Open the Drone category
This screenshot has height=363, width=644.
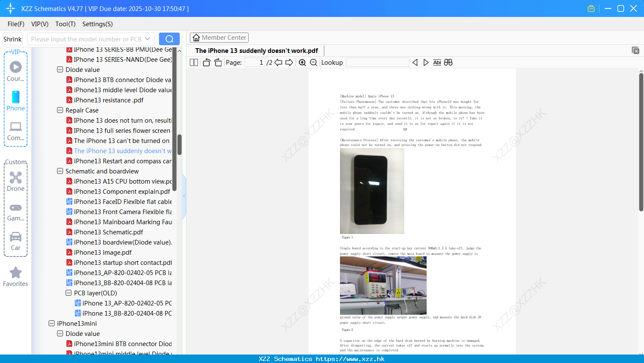(16, 181)
